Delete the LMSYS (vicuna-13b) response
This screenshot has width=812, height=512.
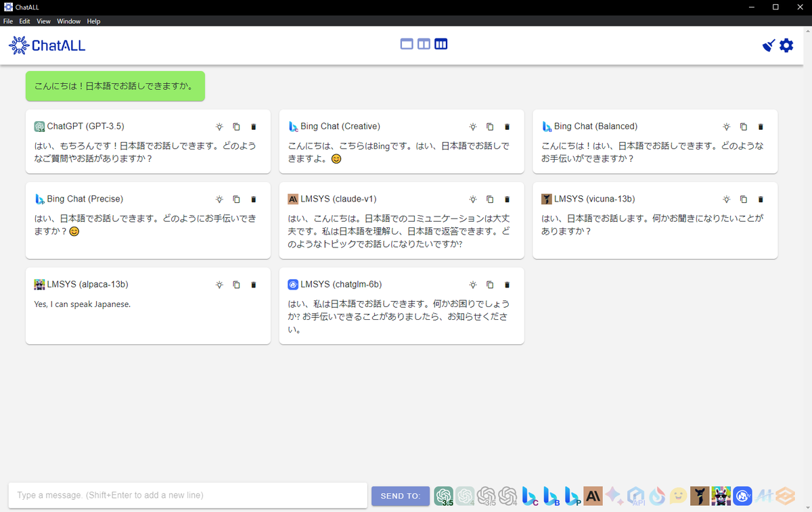click(761, 199)
